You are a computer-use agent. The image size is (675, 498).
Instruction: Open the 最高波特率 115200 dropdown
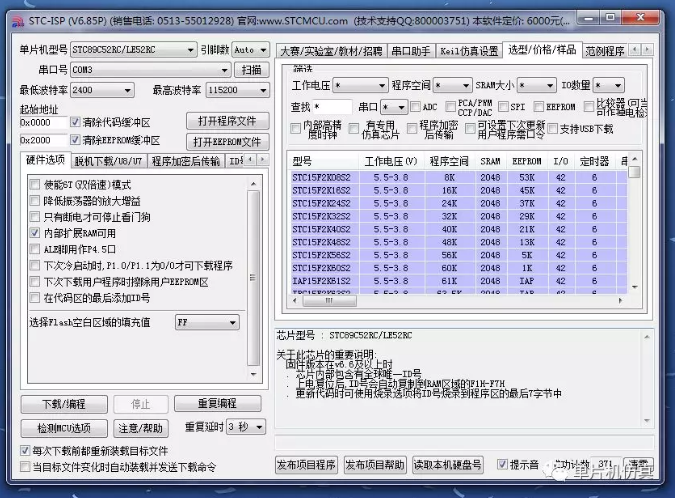pos(259,90)
